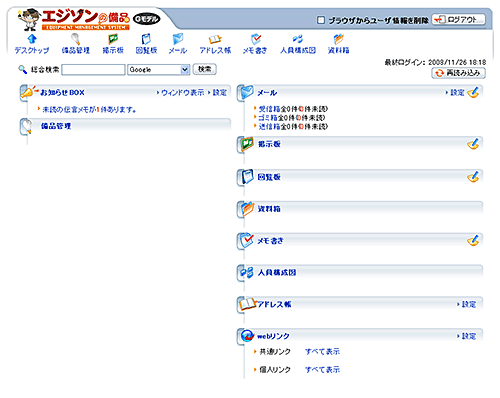Click the メール panel title
Viewport: 500px width, 398px height.
click(x=267, y=93)
